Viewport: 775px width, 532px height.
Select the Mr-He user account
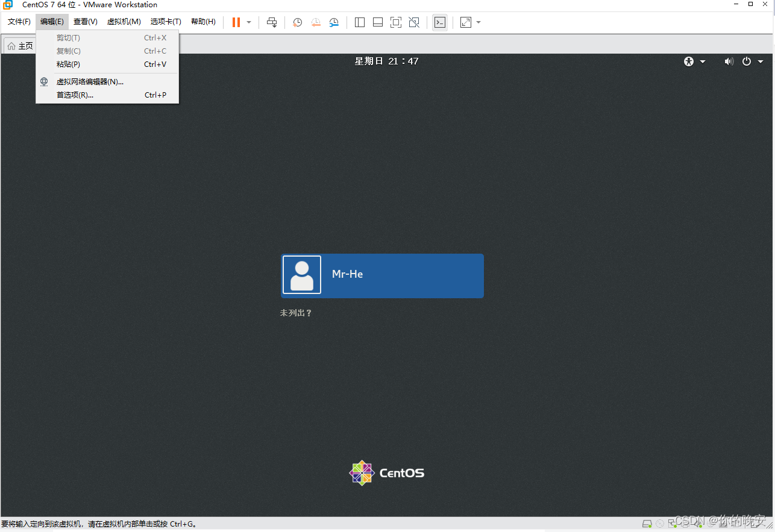pyautogui.click(x=382, y=275)
